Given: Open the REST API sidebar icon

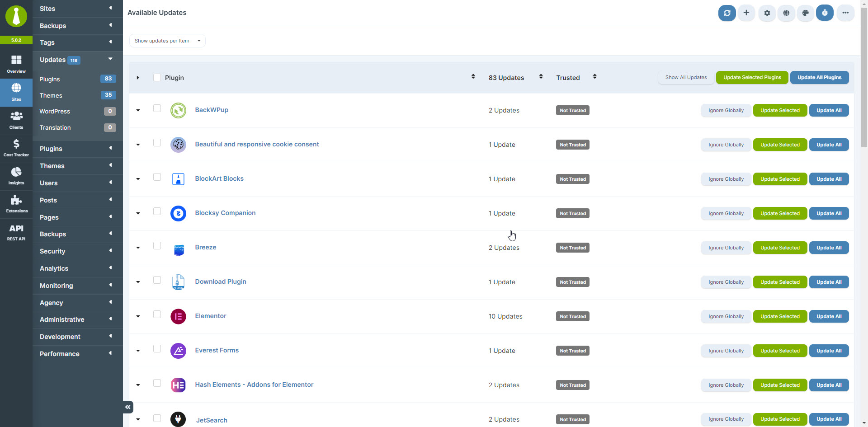Looking at the screenshot, I should click(x=16, y=232).
